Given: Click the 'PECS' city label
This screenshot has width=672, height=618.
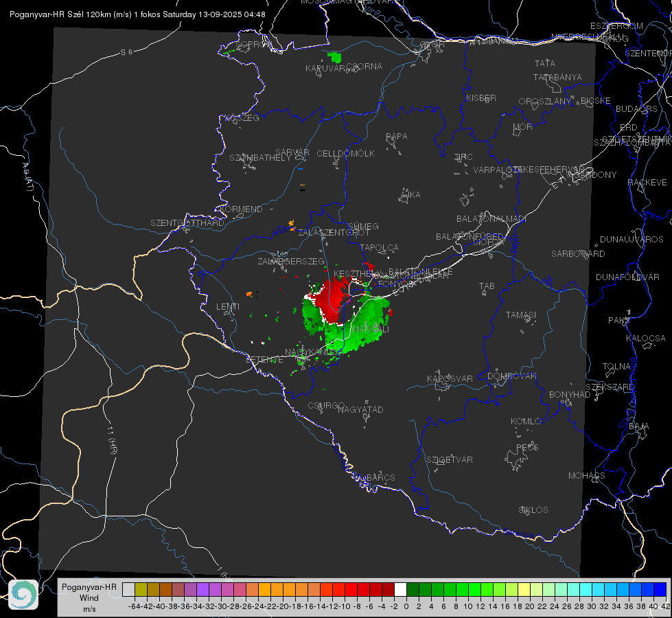Looking at the screenshot, I should coord(526,448).
